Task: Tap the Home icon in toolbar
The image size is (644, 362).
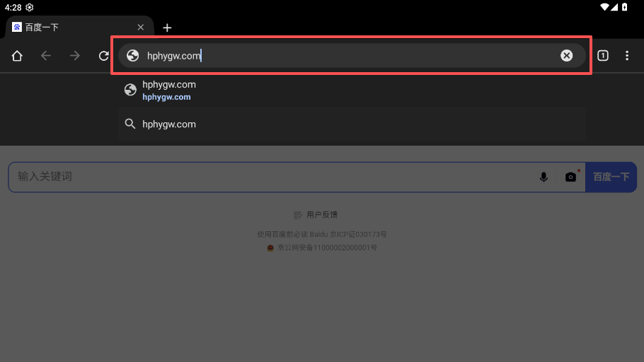Action: click(x=17, y=56)
